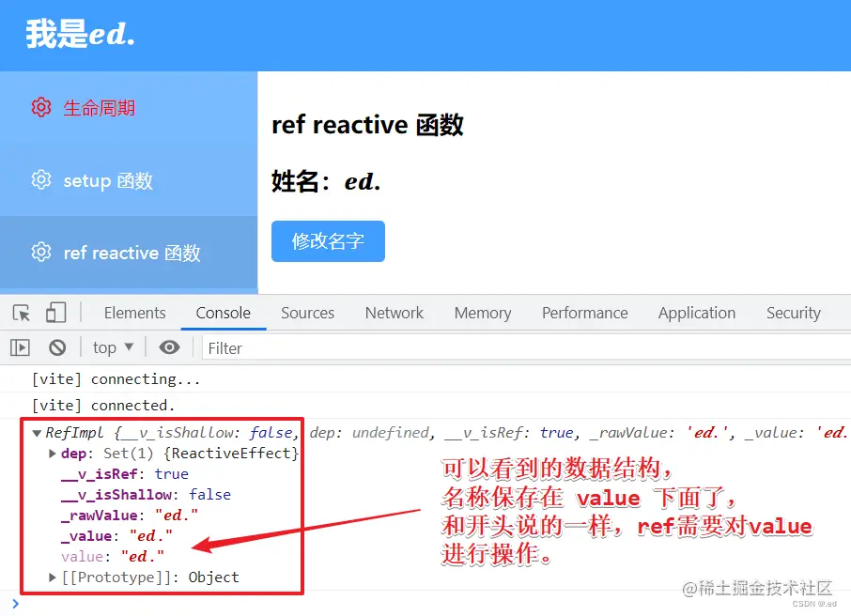Image resolution: width=851 pixels, height=616 pixels.
Task: Click the gear icon beside 生命周期
Action: point(41,107)
